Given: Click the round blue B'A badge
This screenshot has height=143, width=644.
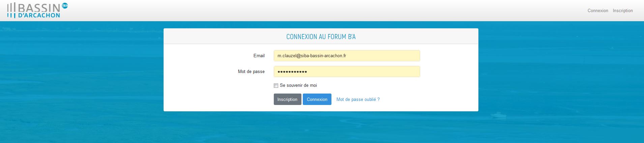Looking at the screenshot, I should click(x=65, y=5).
